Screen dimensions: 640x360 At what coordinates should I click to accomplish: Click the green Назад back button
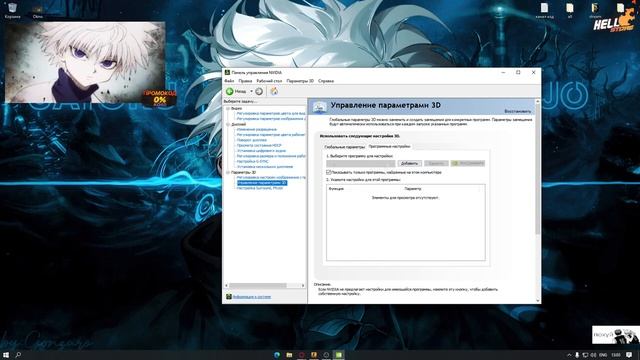[236, 91]
